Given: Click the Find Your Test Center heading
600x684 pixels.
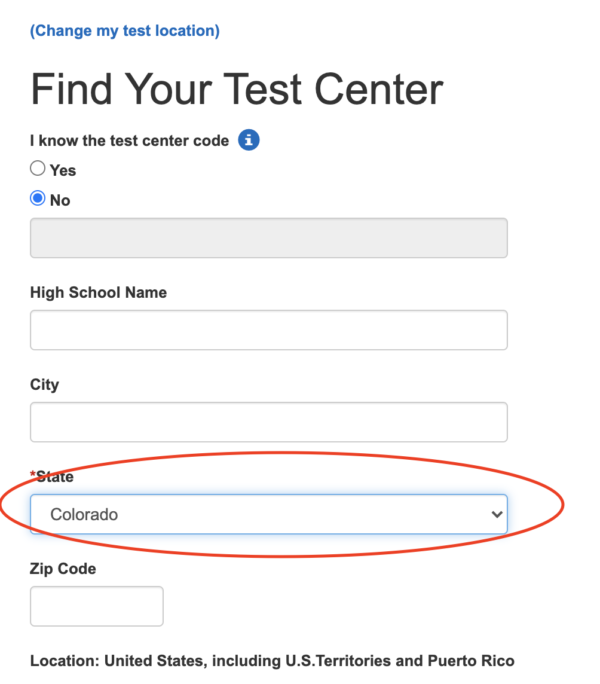Looking at the screenshot, I should [237, 89].
